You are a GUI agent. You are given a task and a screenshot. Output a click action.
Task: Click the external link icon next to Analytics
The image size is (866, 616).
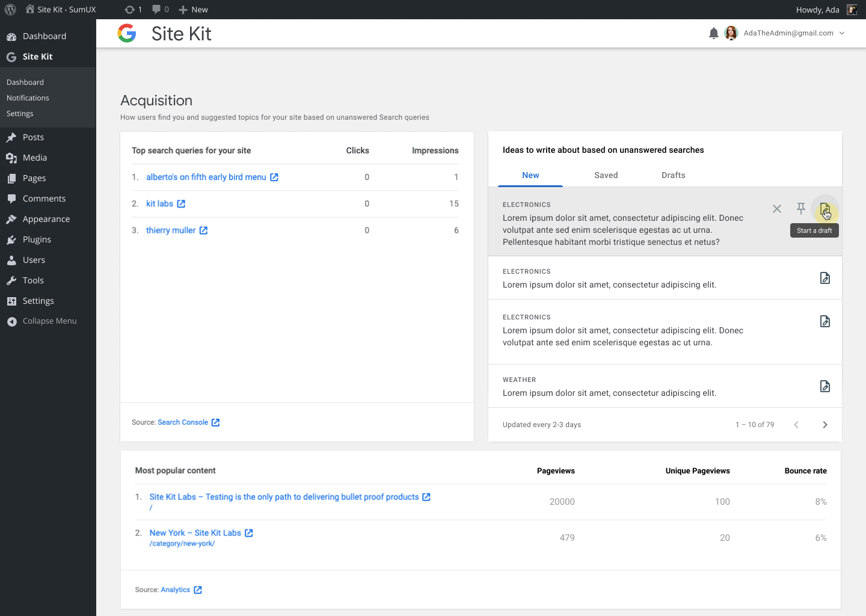[x=198, y=590]
